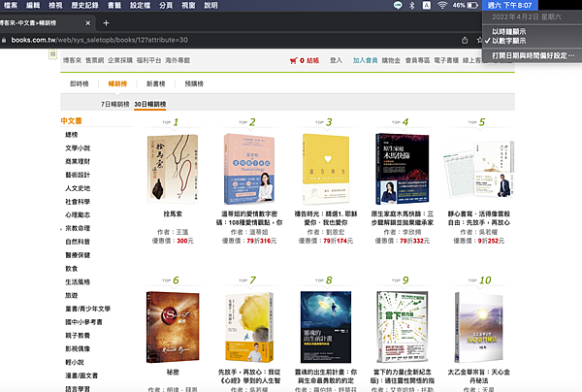Select 商業理財 category
Image resolution: width=582 pixels, height=392 pixels.
(x=78, y=161)
